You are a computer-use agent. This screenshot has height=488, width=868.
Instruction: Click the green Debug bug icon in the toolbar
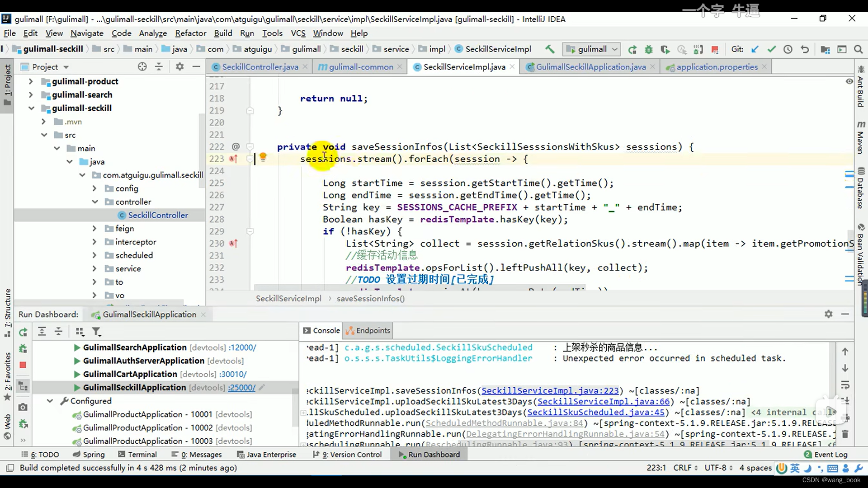tap(648, 49)
